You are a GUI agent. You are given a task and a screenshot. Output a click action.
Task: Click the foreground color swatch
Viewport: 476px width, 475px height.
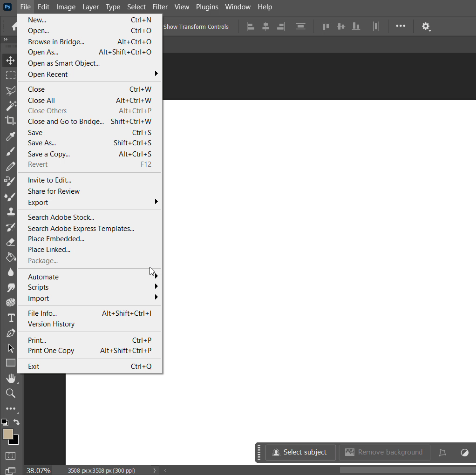click(7, 434)
